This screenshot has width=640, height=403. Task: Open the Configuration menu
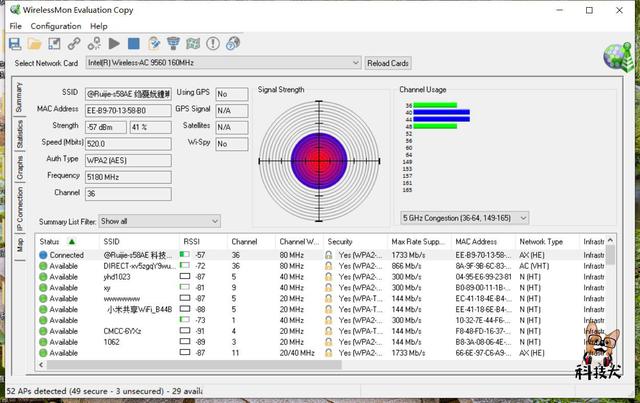(56, 26)
